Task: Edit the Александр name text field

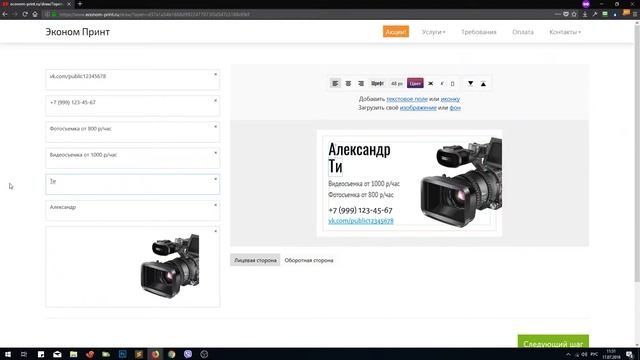Action: click(133, 210)
